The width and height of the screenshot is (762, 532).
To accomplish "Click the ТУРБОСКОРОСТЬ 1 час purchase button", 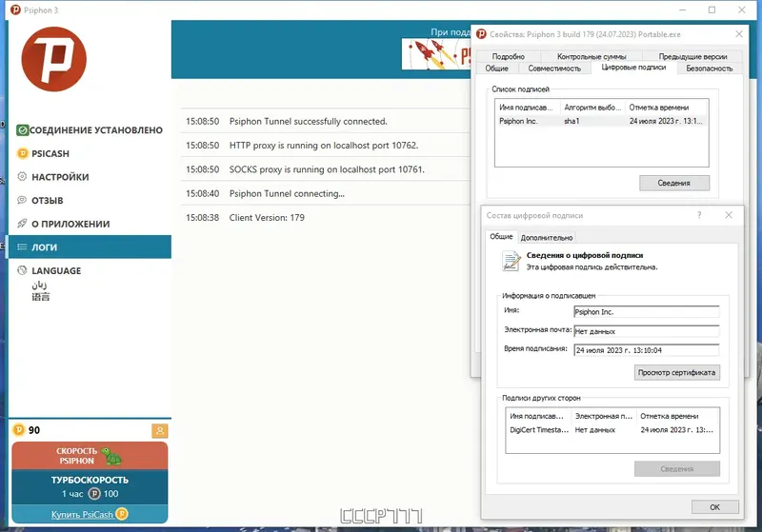I will pos(90,487).
